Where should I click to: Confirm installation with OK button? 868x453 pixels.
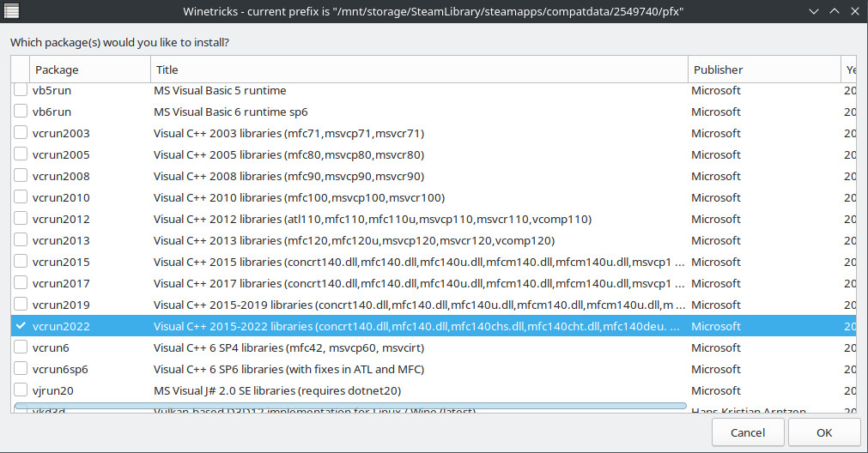tap(824, 432)
